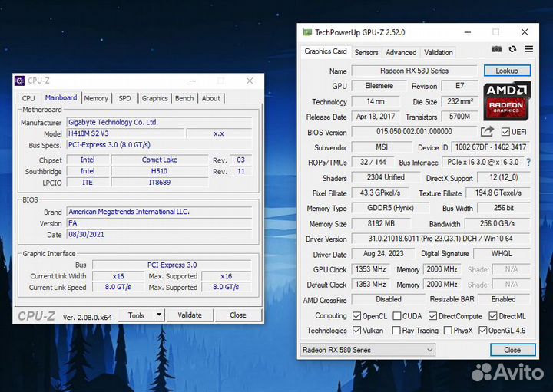Click the H410M S2 V3 model text
The image size is (553, 392).
pos(88,133)
